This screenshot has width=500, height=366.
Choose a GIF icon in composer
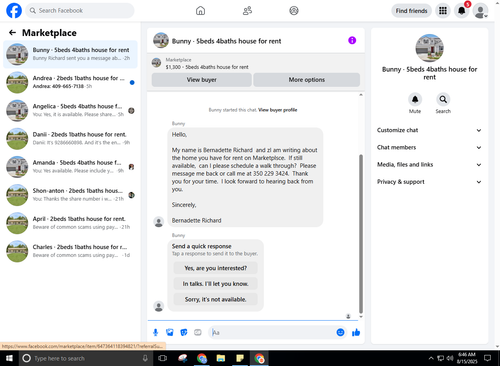pos(198,332)
